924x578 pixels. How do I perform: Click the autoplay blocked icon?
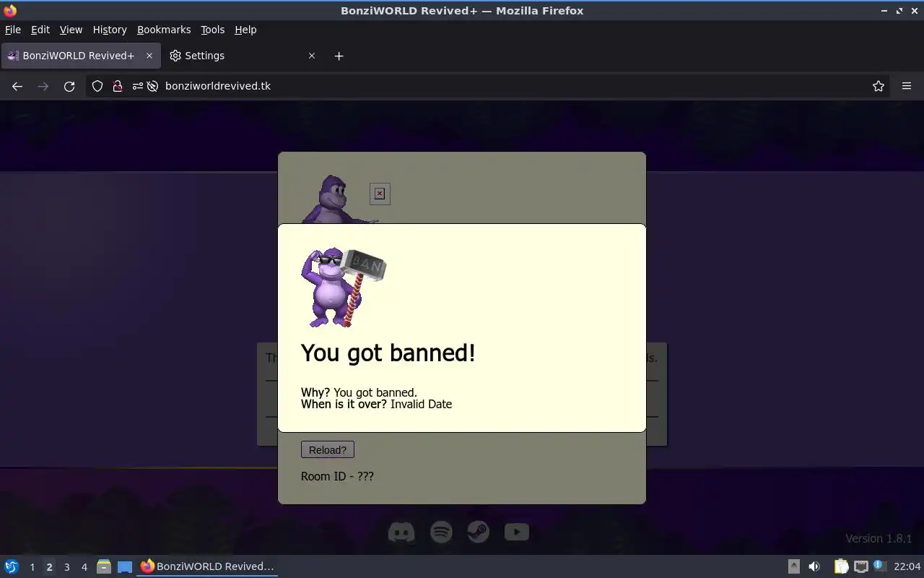click(152, 86)
